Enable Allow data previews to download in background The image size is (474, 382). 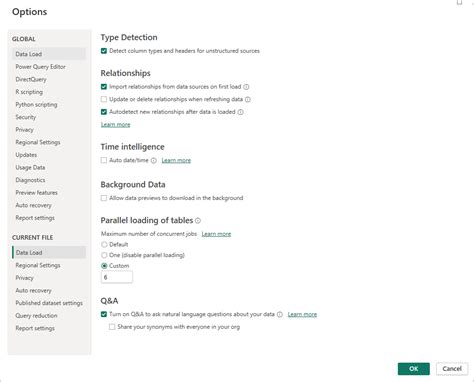point(104,198)
